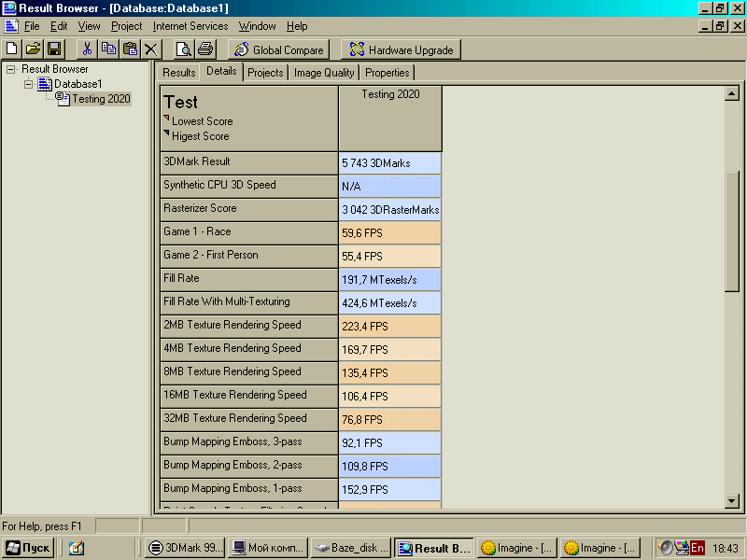Open the Project menu

[x=126, y=26]
